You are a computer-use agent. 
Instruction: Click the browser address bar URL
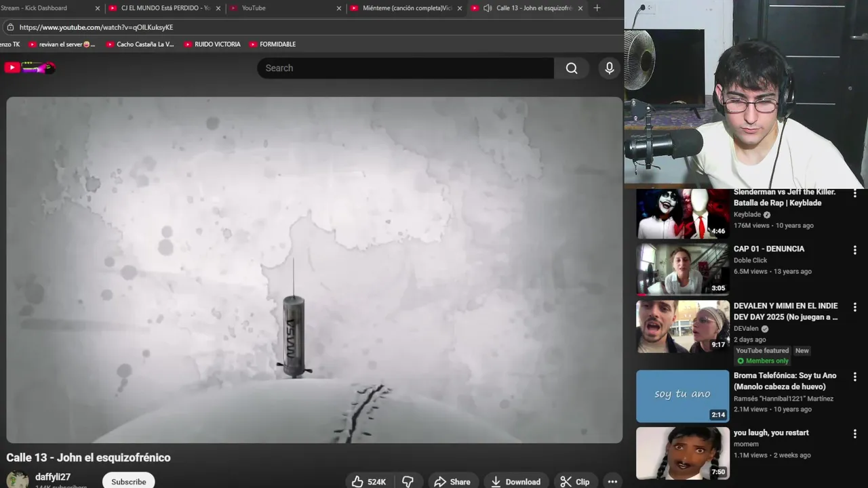coord(96,27)
